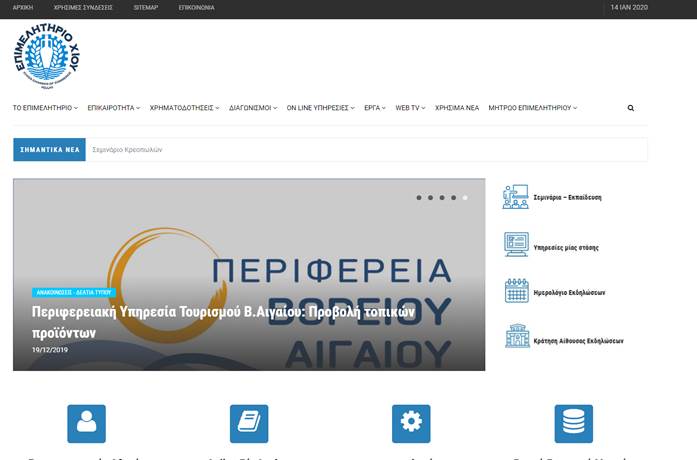The image size is (697, 460).
Task: Open the Περιφερειακή Υπηρεσία Τουρισμού article headline
Action: click(223, 322)
